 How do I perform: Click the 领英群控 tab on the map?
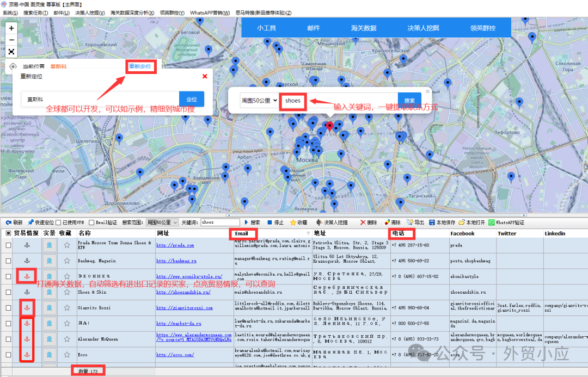483,28
